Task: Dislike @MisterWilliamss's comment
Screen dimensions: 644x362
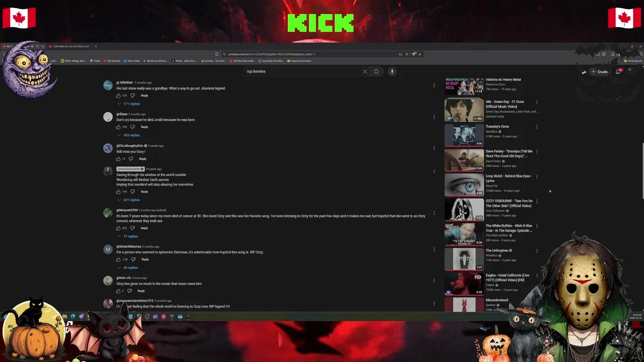Action: [x=132, y=259]
